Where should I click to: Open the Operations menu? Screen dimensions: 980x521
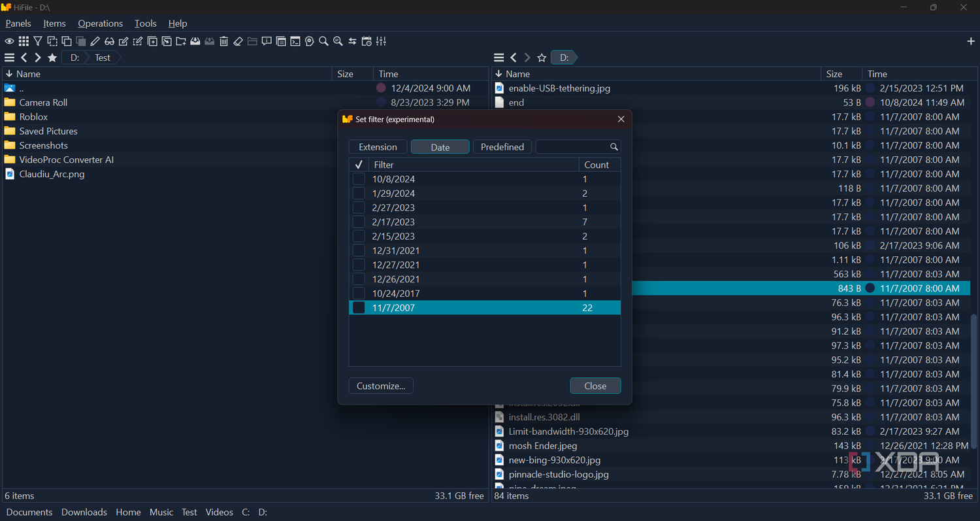click(100, 24)
